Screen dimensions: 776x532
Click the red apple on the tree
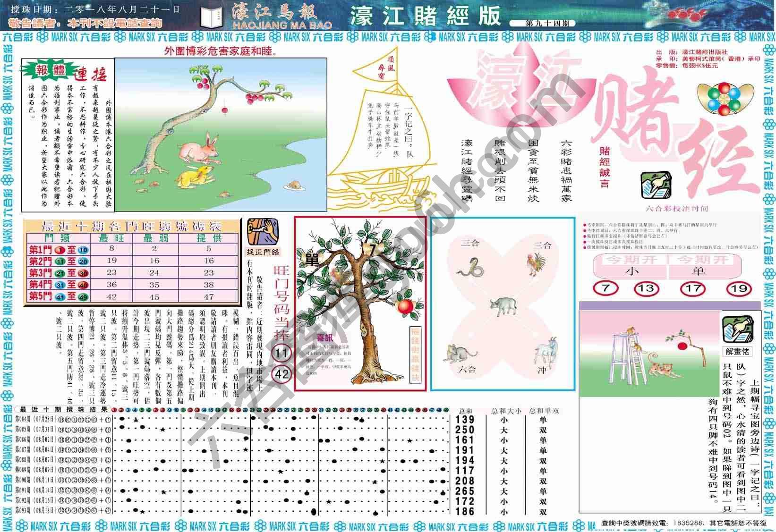tap(405, 306)
